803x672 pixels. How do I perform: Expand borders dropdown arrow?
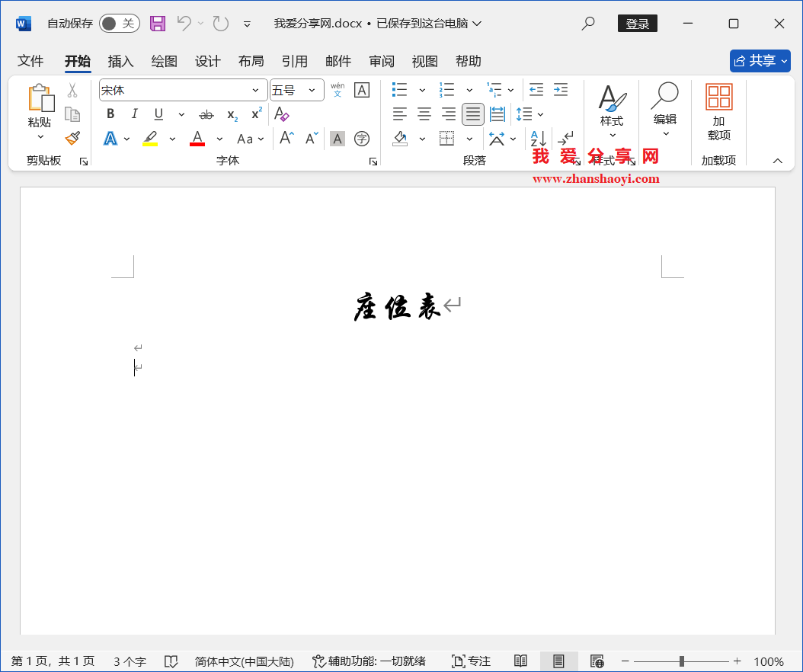pyautogui.click(x=469, y=139)
